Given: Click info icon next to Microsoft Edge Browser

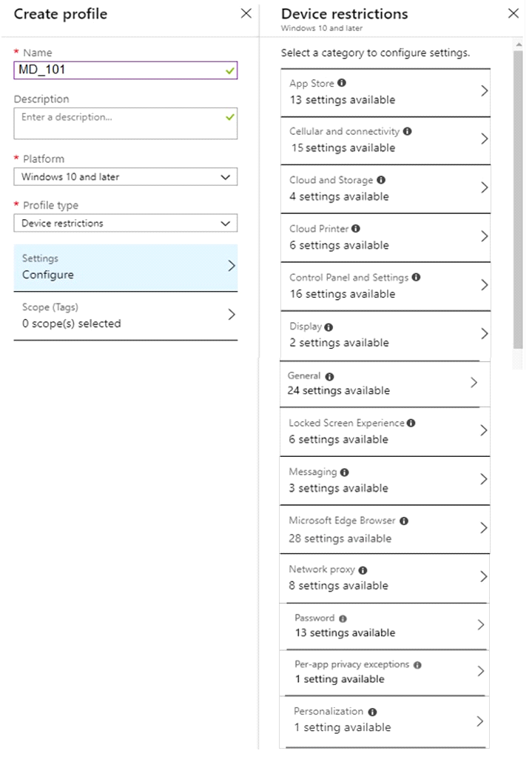Looking at the screenshot, I should tap(404, 521).
